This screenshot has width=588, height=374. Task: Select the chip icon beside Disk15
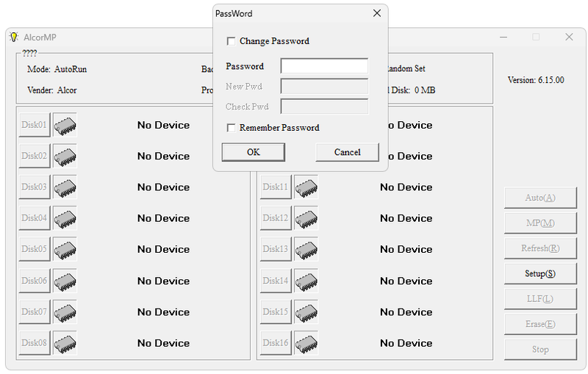306,312
